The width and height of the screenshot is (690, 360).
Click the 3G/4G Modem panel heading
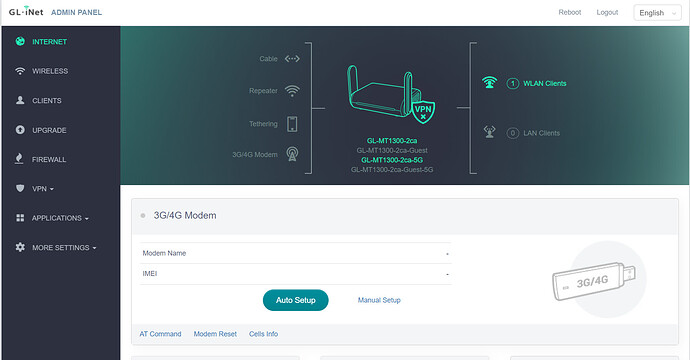click(x=185, y=216)
